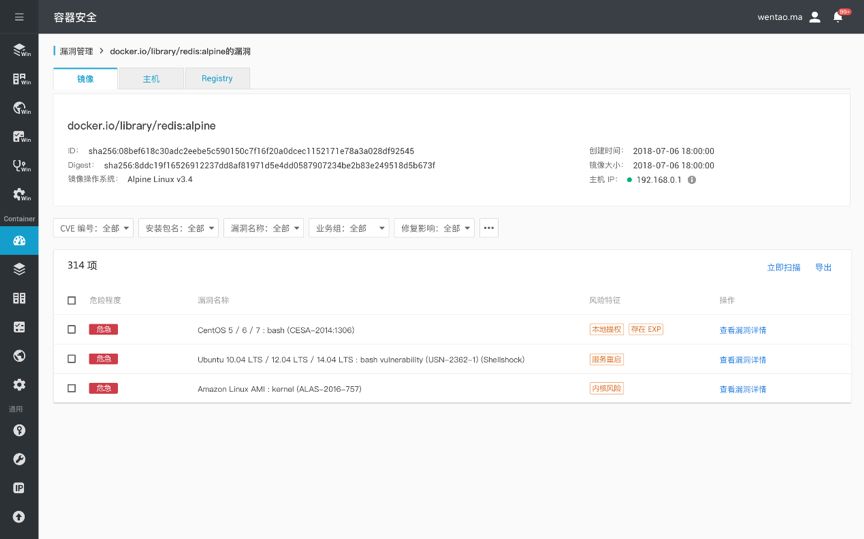
Task: Open the Container checklist icon
Action: tap(19, 327)
